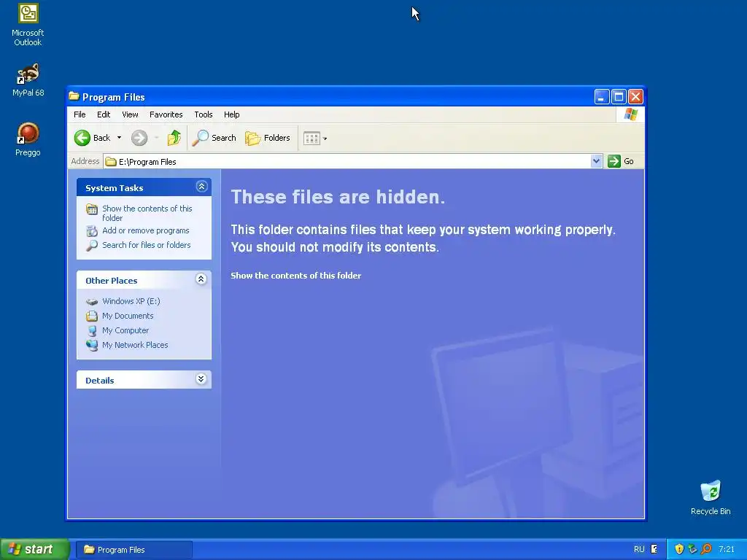
Task: Click the safely remove hardware tray icon
Action: click(693, 549)
